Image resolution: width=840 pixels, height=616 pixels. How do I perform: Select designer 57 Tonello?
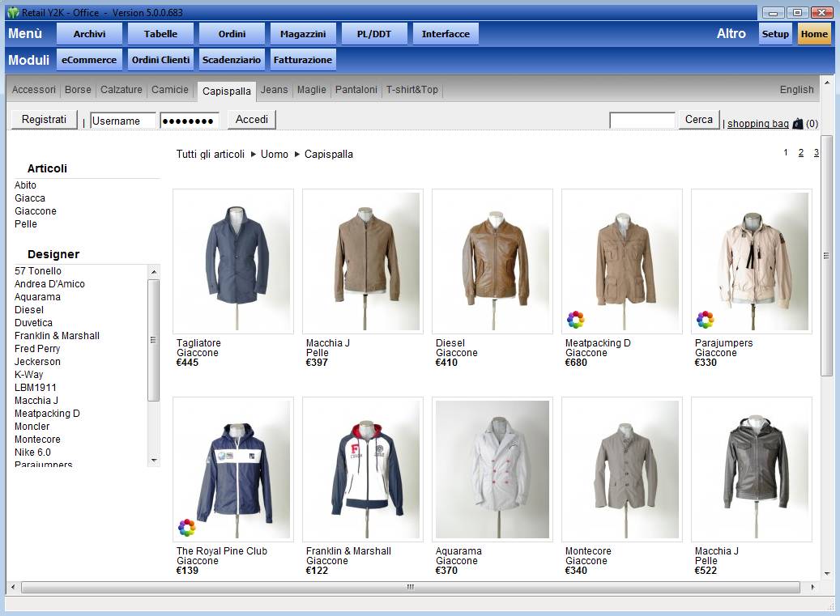pos(38,271)
